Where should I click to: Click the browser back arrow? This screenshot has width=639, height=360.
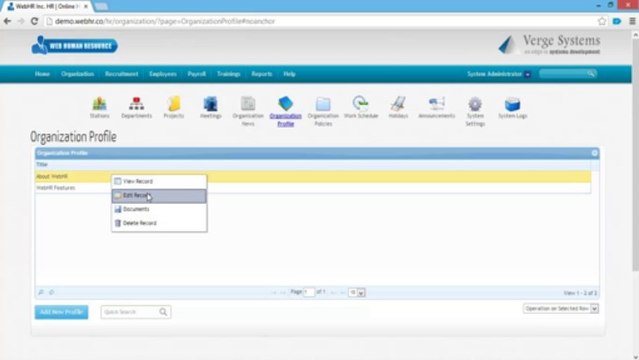(7, 21)
